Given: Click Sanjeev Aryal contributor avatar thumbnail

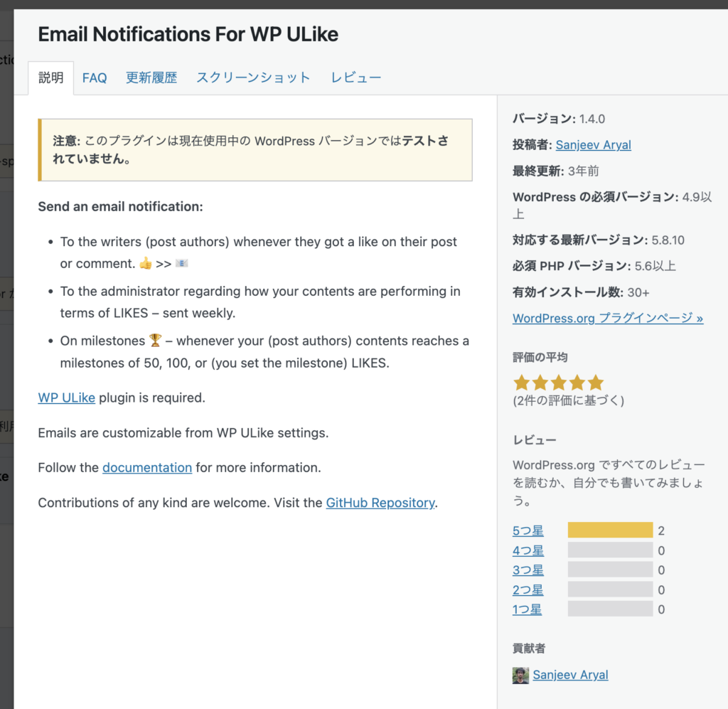Looking at the screenshot, I should (x=520, y=675).
